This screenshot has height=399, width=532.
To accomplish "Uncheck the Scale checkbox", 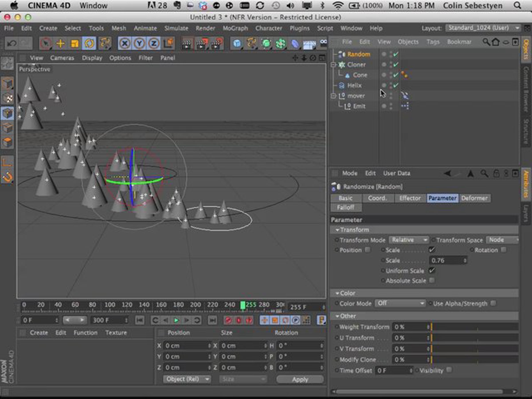I will click(x=432, y=250).
